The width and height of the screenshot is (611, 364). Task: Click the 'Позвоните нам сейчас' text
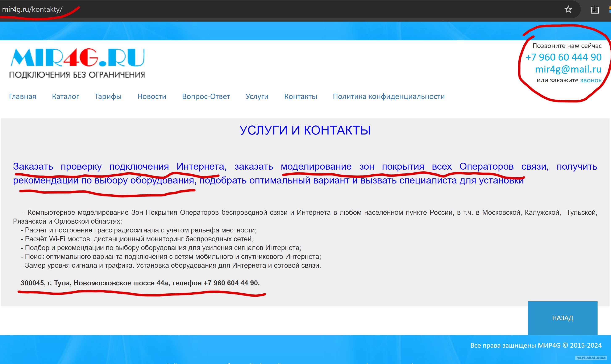click(567, 46)
